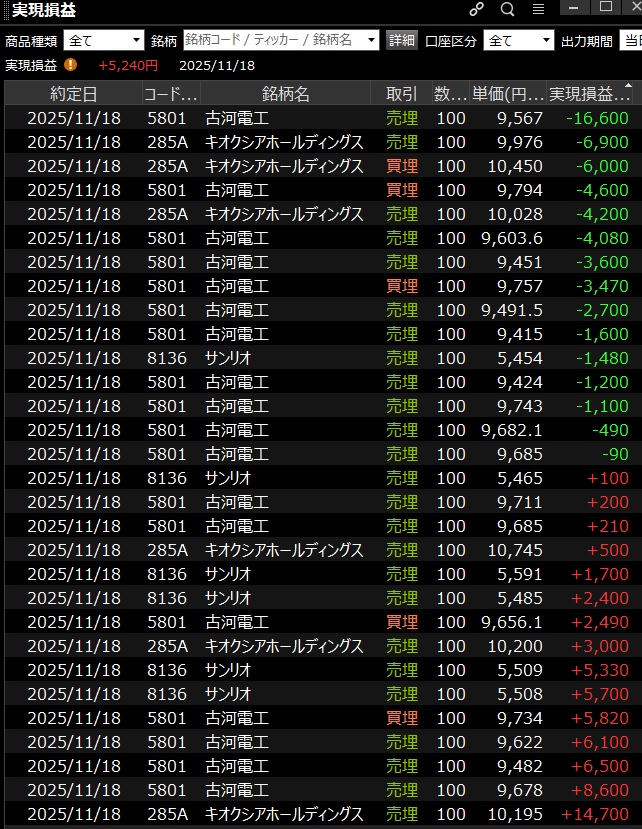642x829 pixels.
Task: Open the hamburger menu icon
Action: click(538, 9)
